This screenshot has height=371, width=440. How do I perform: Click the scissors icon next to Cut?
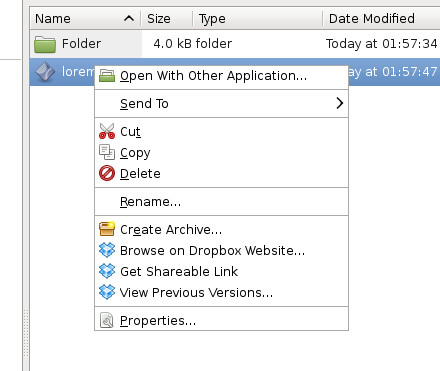(x=107, y=131)
